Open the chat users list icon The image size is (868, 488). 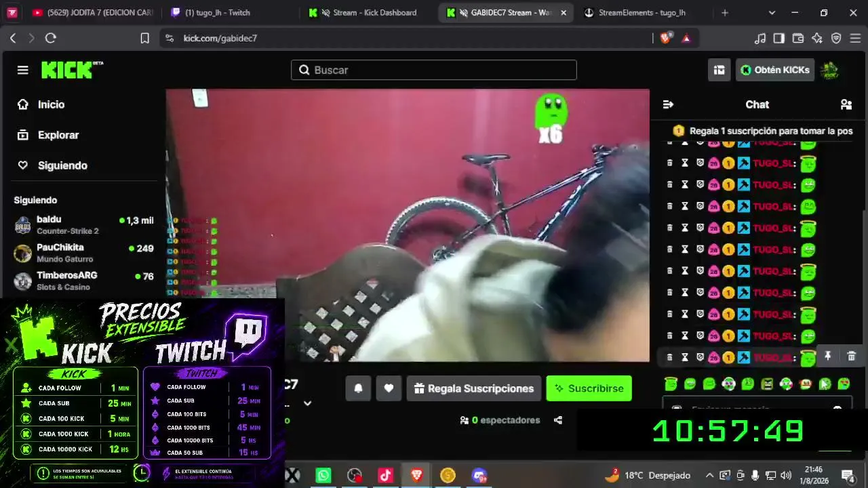tap(846, 104)
